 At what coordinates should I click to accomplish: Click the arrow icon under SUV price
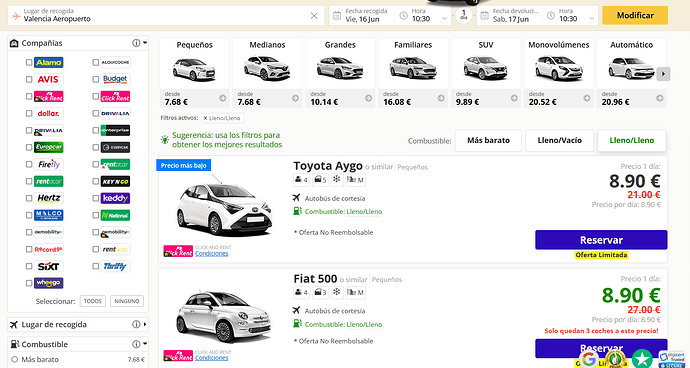pyautogui.click(x=514, y=98)
